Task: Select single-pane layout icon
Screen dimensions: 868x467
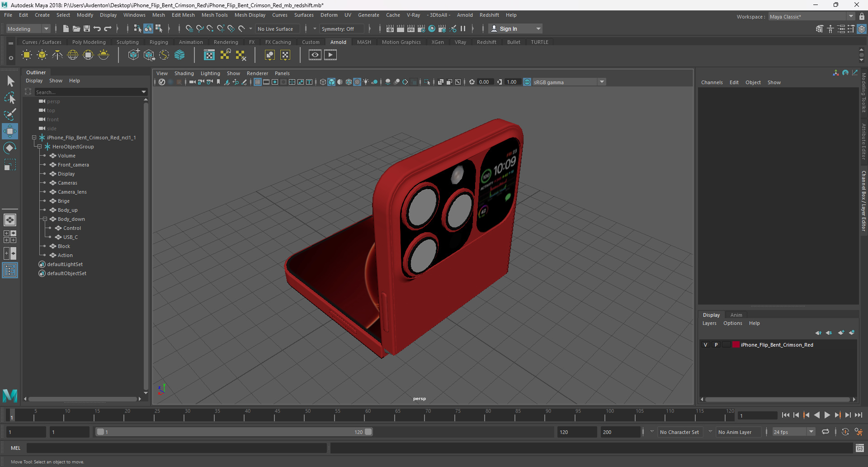Action: (x=10, y=220)
